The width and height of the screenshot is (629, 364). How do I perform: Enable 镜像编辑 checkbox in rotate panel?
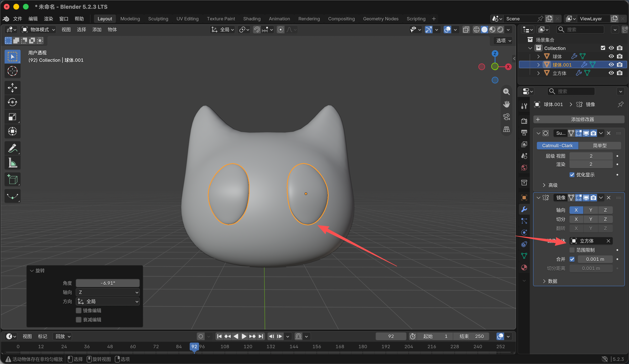(x=79, y=310)
